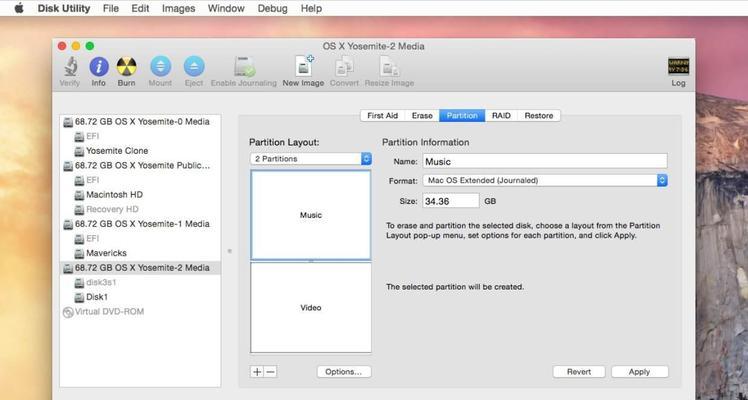The height and width of the screenshot is (400, 748).
Task: Switch to the RAID tab
Action: 501,116
